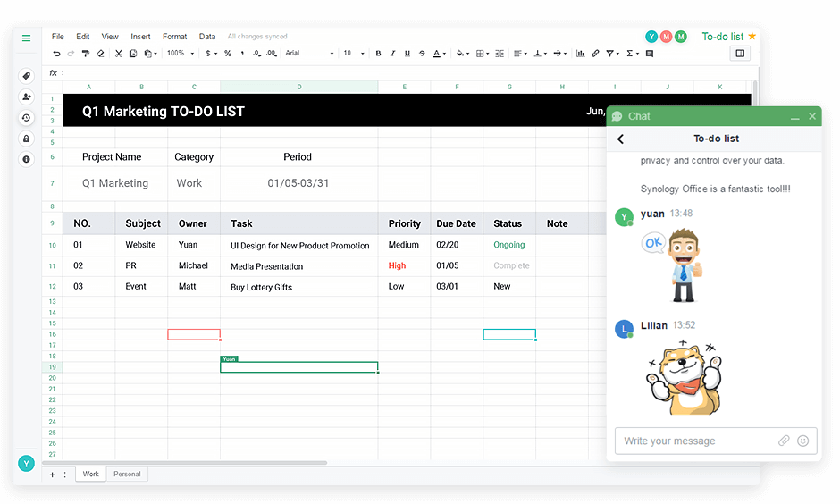
Task: Go back using the chat back arrow
Action: (621, 139)
